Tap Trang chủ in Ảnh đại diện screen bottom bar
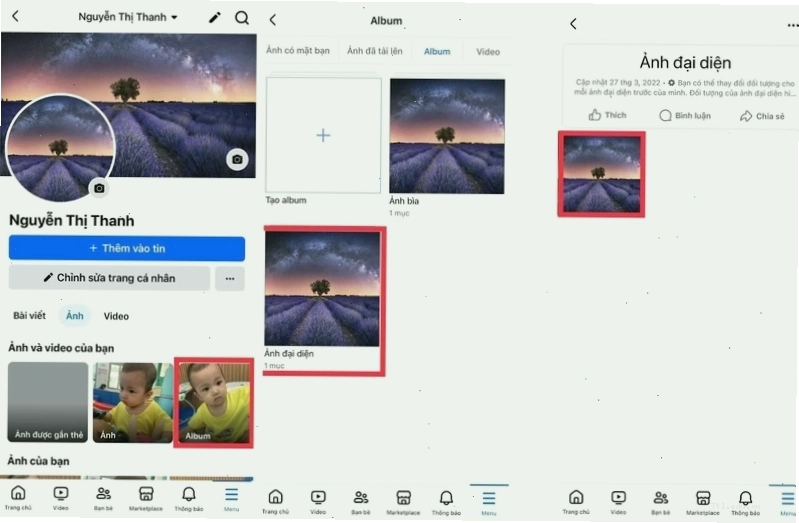Viewport: 799px width, 523px height. (576, 502)
